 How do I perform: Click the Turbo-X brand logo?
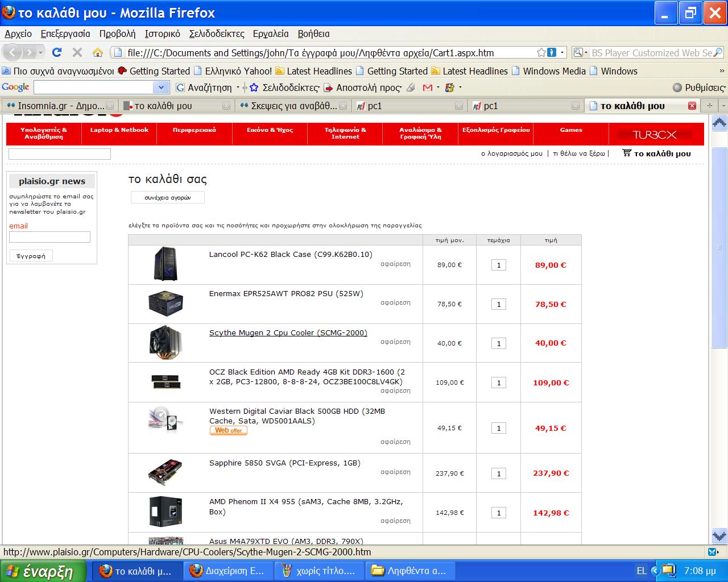655,135
